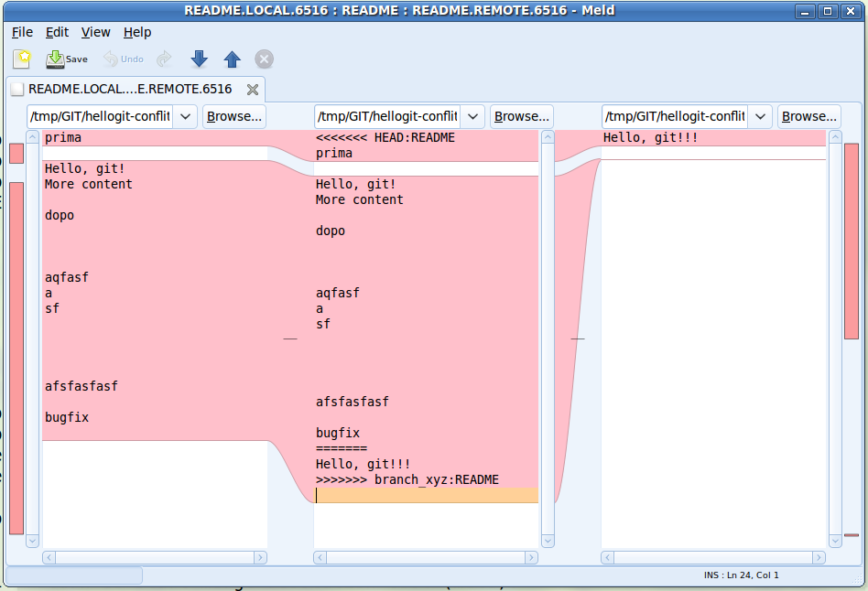The height and width of the screenshot is (591, 868).
Task: Expand the left pane file path dropdown
Action: tap(186, 117)
